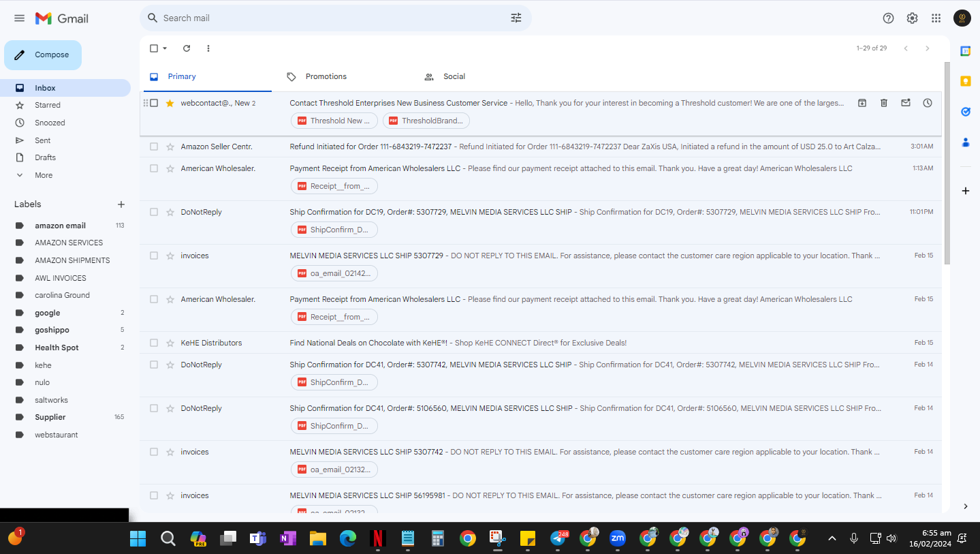Open Google Keep side panel
This screenshot has width=980, height=554.
tap(965, 81)
